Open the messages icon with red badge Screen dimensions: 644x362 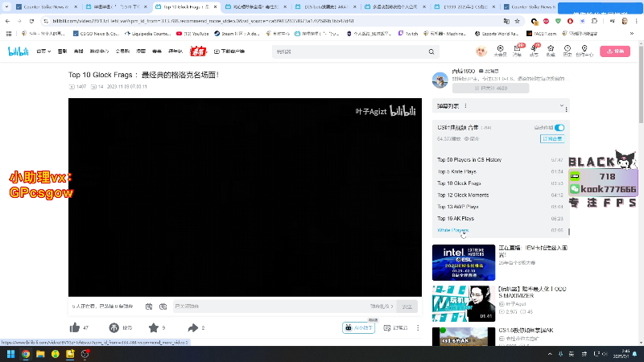coord(517,50)
